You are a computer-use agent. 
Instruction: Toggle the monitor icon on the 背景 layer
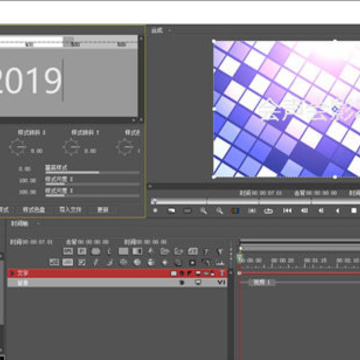[x=198, y=283]
